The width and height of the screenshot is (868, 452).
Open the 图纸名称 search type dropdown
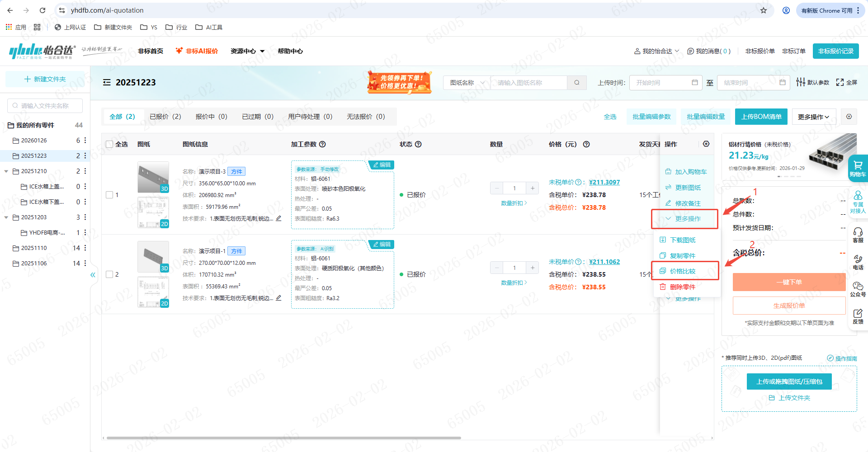point(467,83)
